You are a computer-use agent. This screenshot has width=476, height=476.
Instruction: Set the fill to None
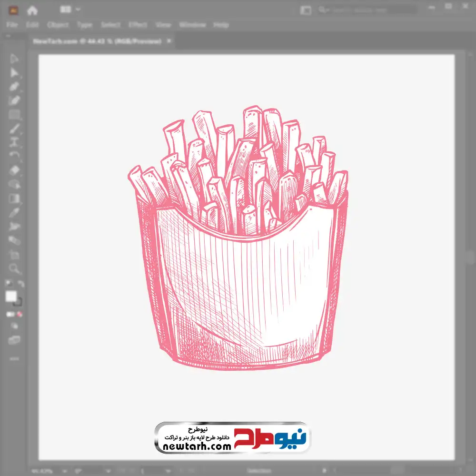point(20,314)
